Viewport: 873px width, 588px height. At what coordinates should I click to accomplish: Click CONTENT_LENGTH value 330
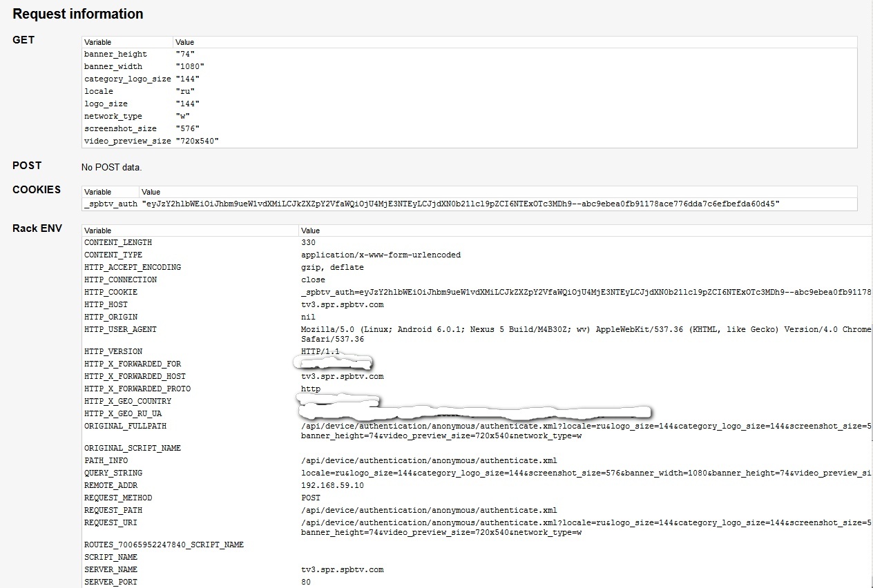[x=308, y=242]
